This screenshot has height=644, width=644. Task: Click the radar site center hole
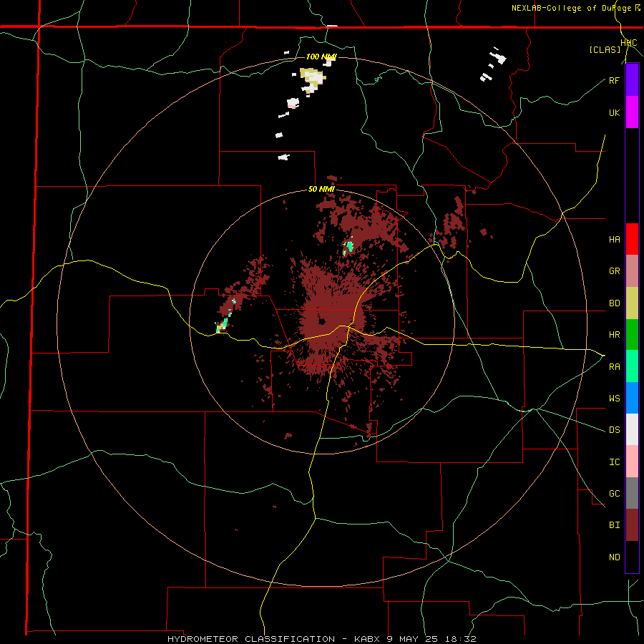tap(322, 321)
